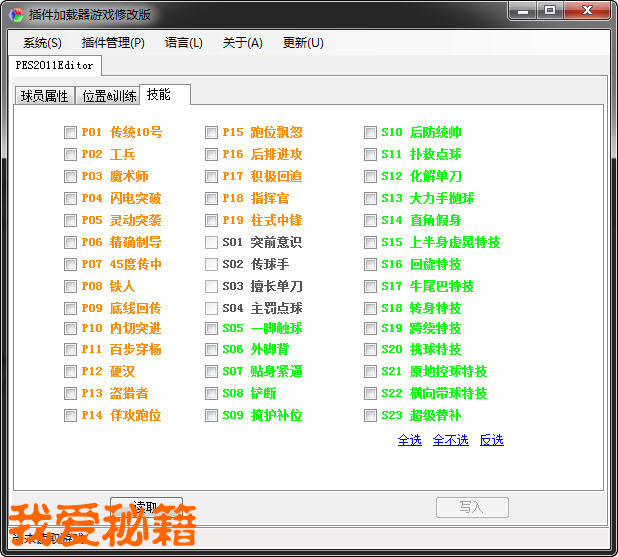Image resolution: width=618 pixels, height=557 pixels.
Task: Enable the S08 铲断 checkbox
Action: point(211,394)
